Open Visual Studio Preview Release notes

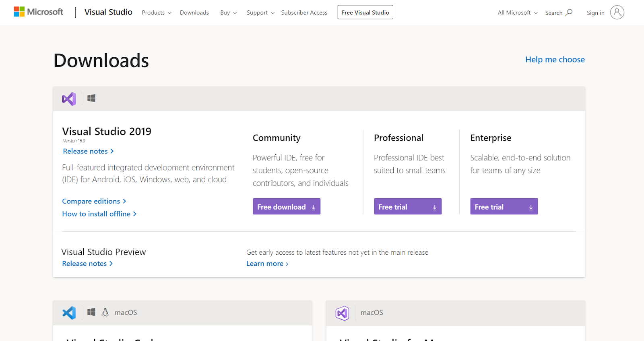[x=87, y=264]
